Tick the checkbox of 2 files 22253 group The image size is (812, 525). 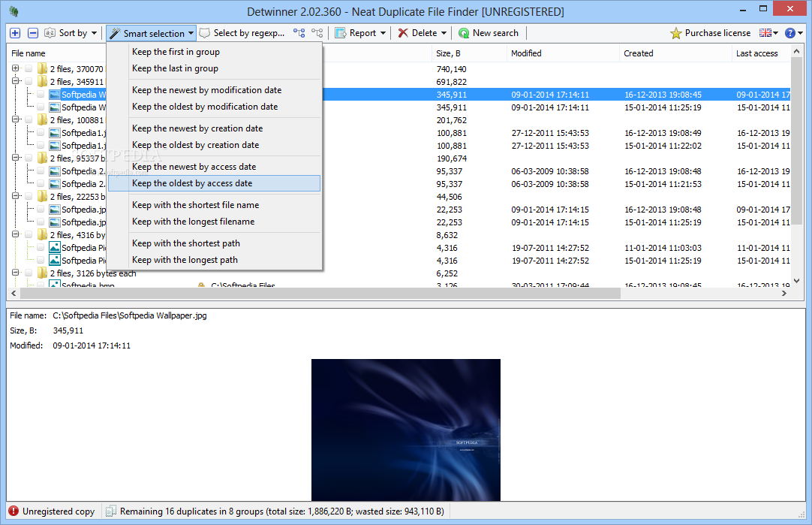(29, 197)
